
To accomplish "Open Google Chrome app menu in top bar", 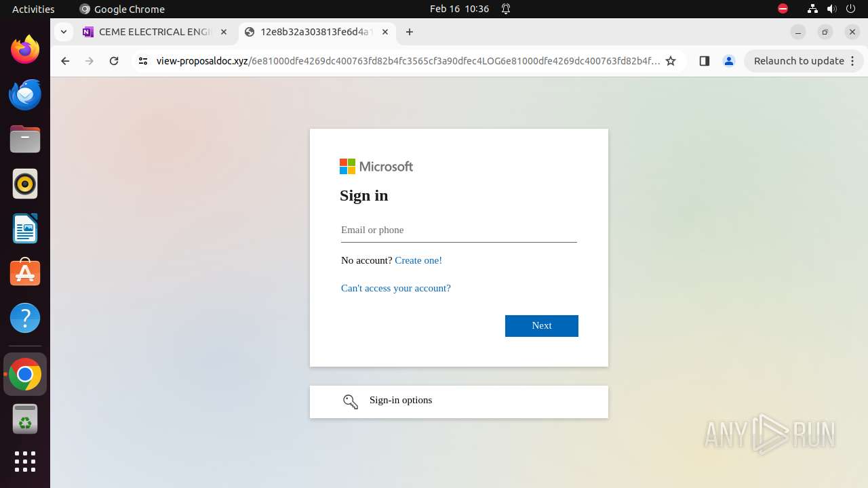I will [122, 9].
